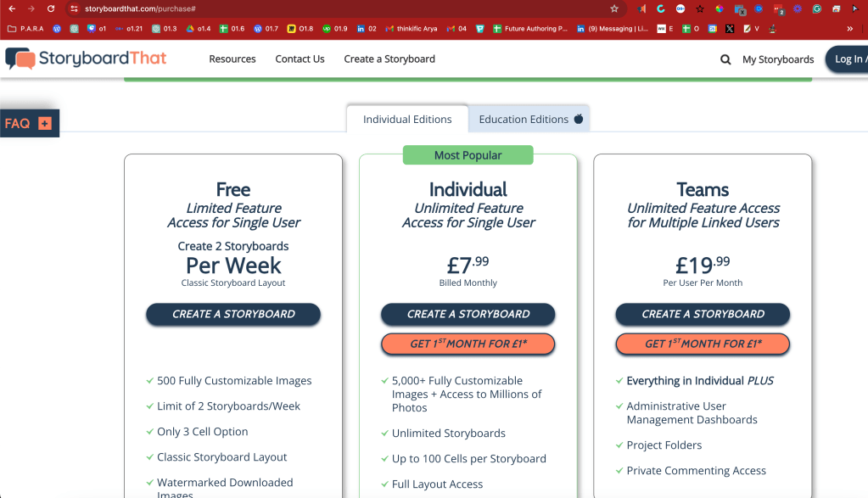Click the £7.99 Individual price
This screenshot has height=498, width=868.
[468, 265]
